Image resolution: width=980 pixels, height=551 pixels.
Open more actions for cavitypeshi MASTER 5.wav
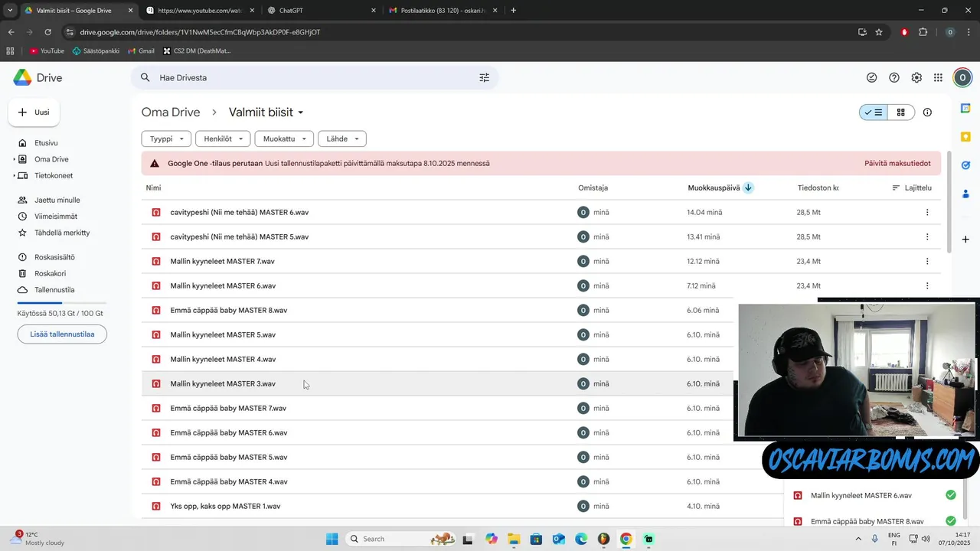coord(927,236)
